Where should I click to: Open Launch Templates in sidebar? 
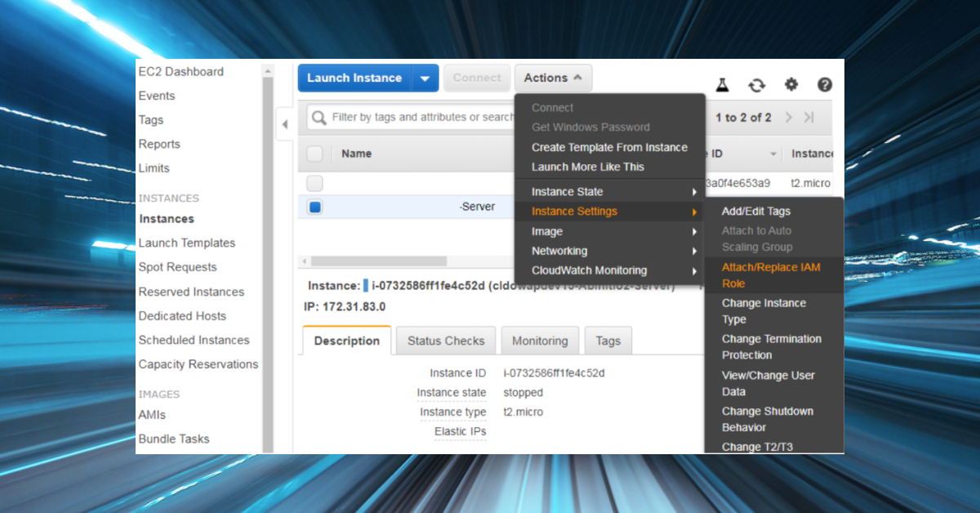tap(187, 243)
